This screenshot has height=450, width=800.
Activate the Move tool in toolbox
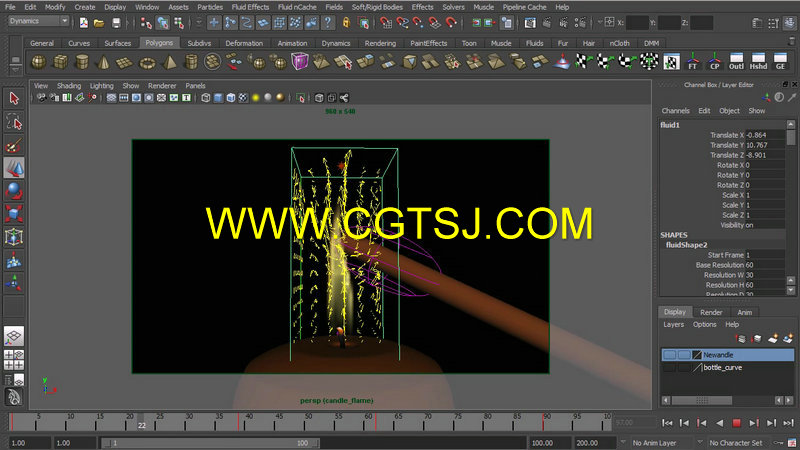point(14,168)
